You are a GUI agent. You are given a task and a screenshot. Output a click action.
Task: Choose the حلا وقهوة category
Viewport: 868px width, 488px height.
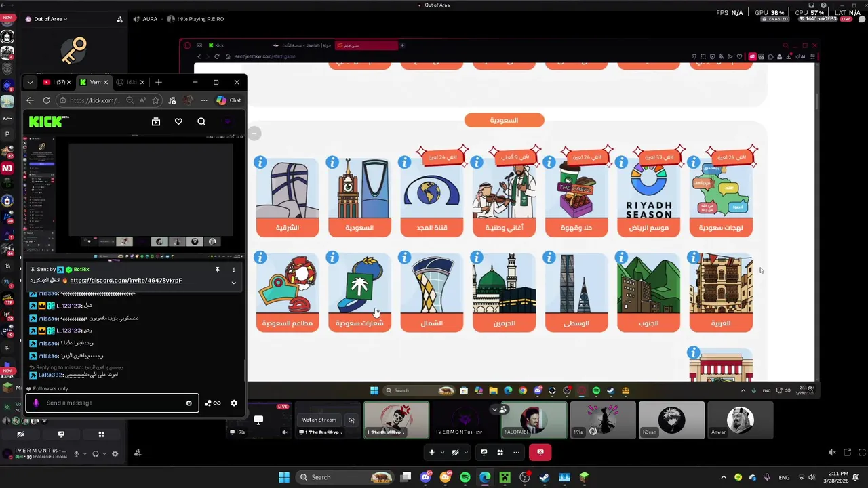[x=576, y=197]
